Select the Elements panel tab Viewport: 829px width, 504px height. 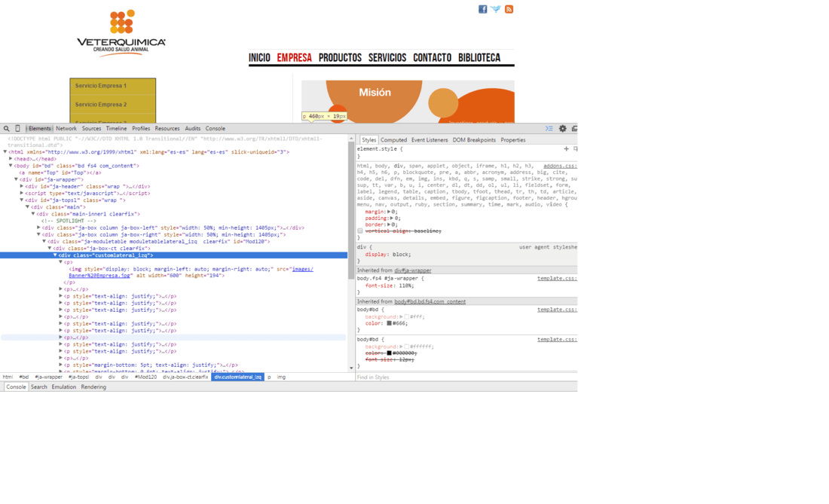pos(40,128)
